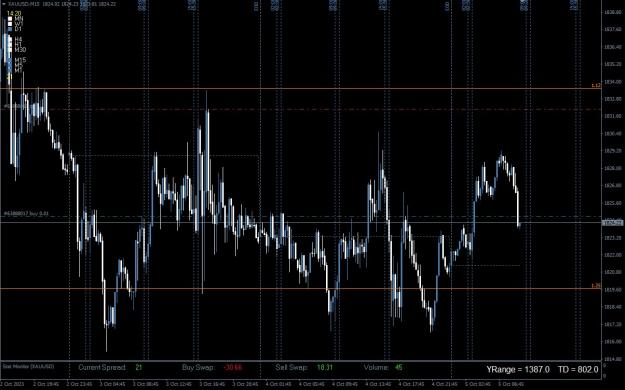Click the Volume value 45
The height and width of the screenshot is (390, 625).
click(x=399, y=367)
